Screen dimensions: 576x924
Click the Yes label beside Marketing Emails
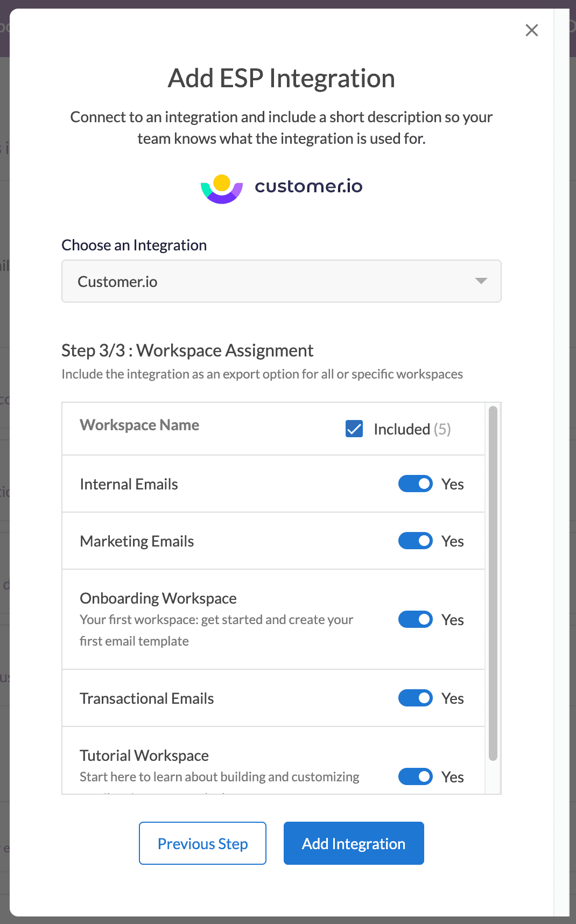point(453,541)
